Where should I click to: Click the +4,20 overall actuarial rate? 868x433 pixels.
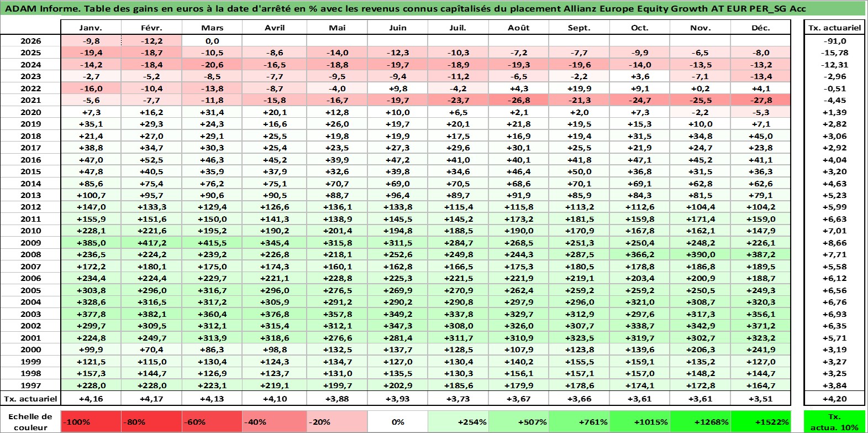(x=834, y=398)
